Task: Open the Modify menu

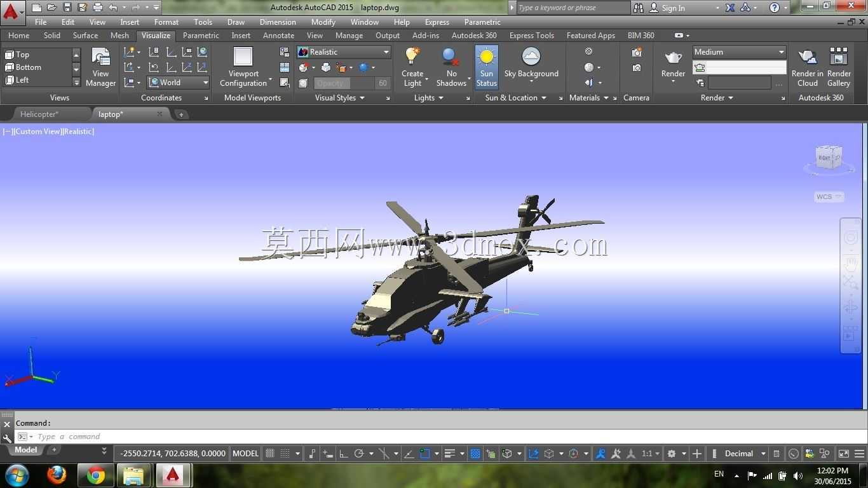Action: 323,22
